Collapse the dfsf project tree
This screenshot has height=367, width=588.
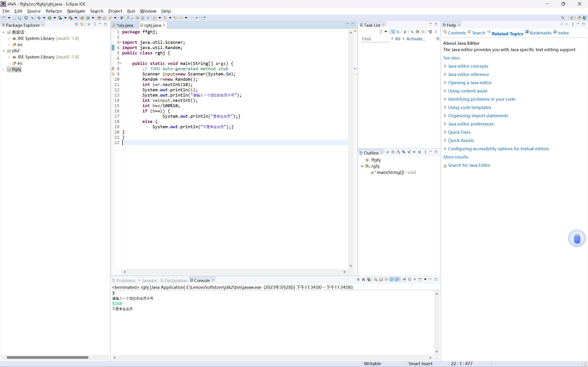click(3, 51)
